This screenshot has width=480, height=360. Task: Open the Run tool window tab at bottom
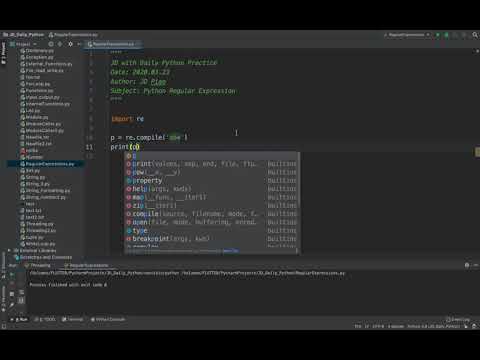click(19, 319)
